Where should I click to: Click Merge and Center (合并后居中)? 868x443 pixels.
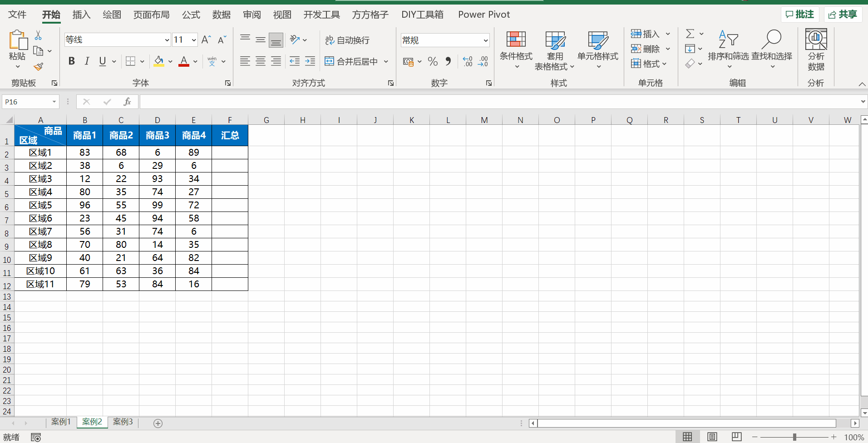[x=352, y=61]
